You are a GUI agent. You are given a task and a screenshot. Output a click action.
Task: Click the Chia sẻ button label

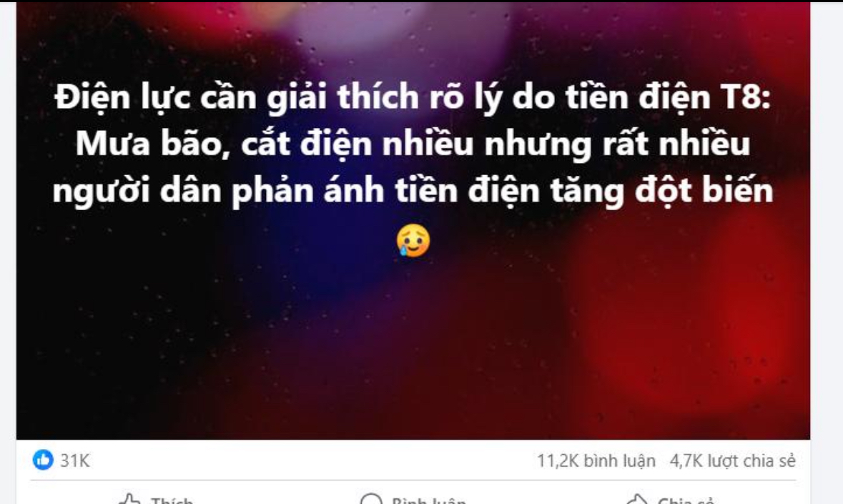(686, 500)
